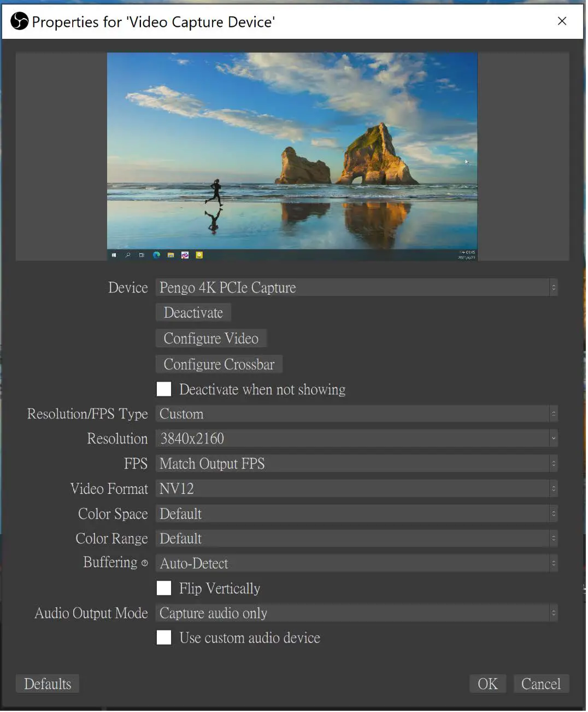The width and height of the screenshot is (588, 712).
Task: Close the Properties dialog with the X
Action: coord(563,21)
